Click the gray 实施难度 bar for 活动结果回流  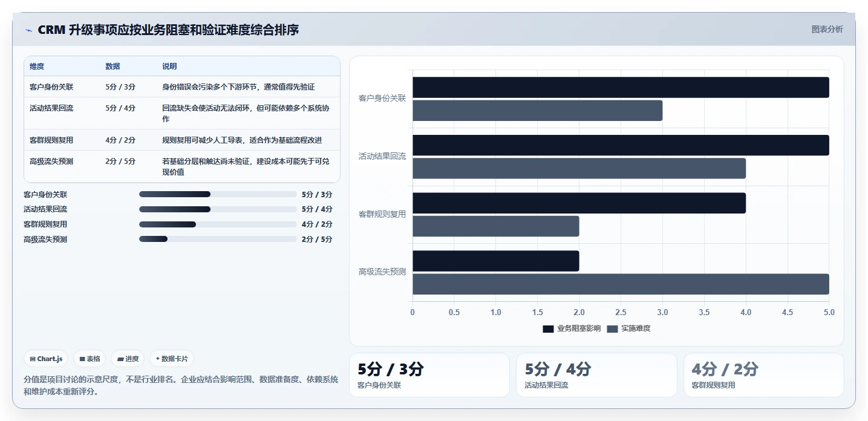[579, 168]
